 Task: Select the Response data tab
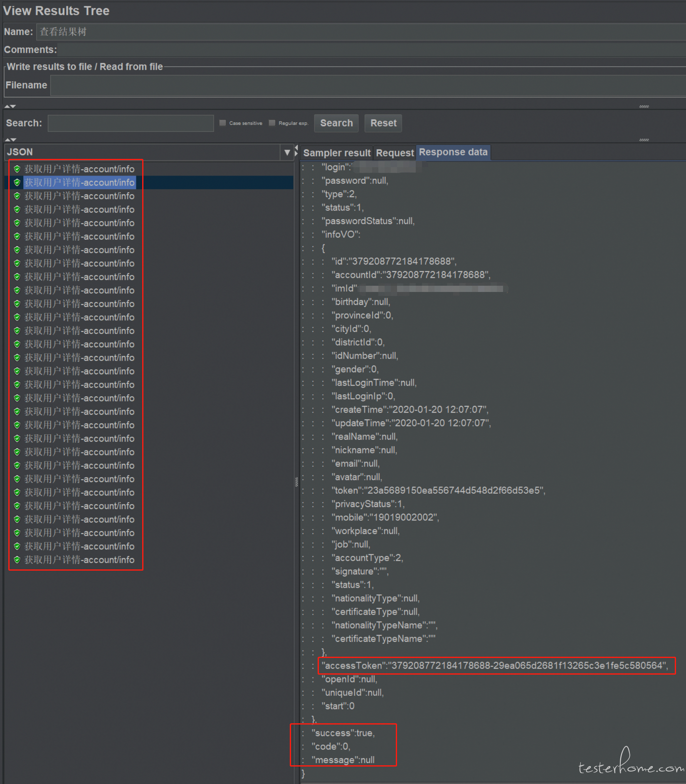453,152
